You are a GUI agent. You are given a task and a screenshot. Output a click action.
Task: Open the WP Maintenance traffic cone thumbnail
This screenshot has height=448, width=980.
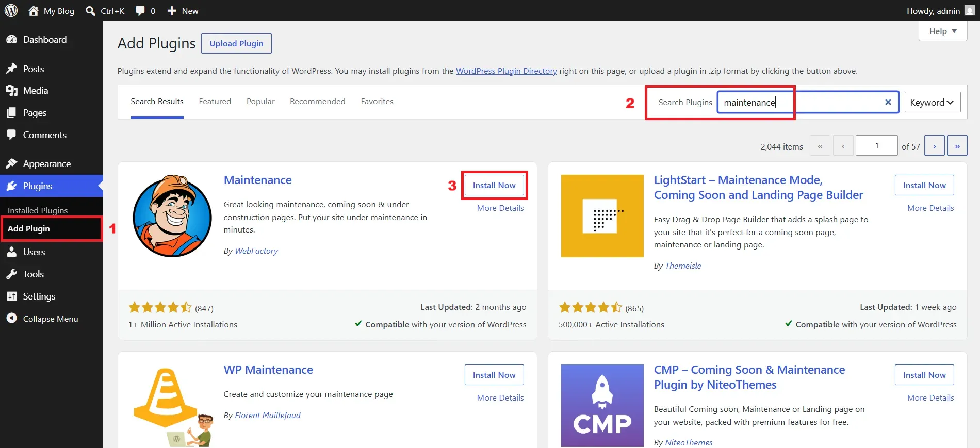click(x=172, y=406)
